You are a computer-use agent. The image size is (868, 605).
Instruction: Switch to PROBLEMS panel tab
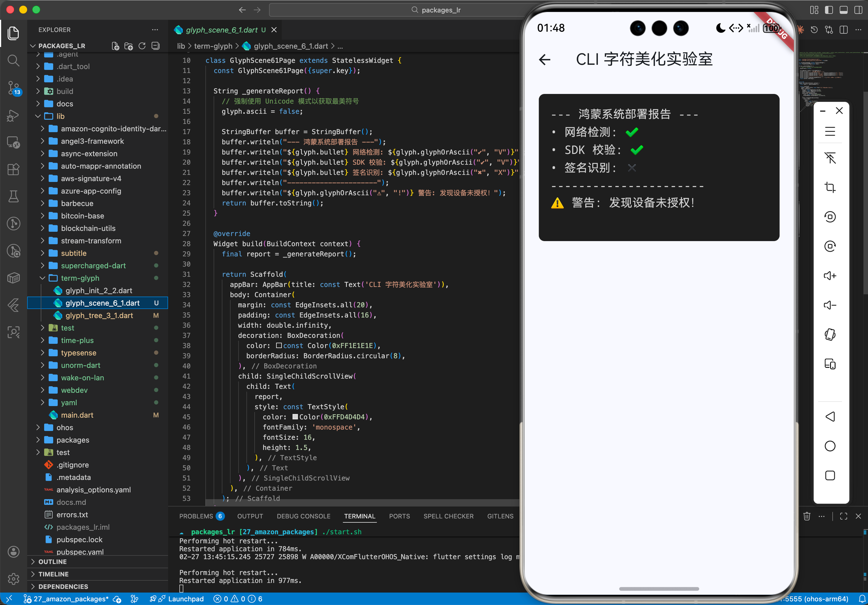[x=196, y=516]
